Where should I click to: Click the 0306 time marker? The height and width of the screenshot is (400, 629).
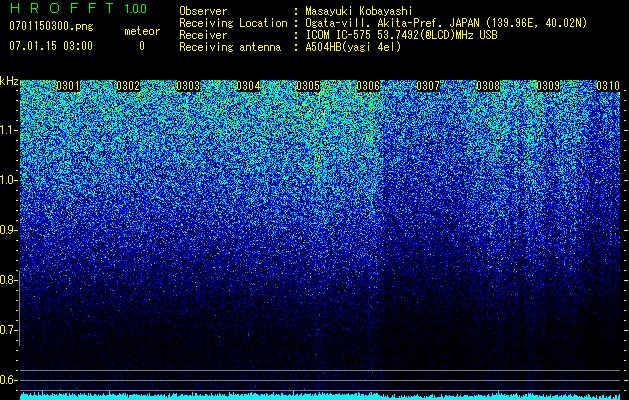pyautogui.click(x=368, y=86)
